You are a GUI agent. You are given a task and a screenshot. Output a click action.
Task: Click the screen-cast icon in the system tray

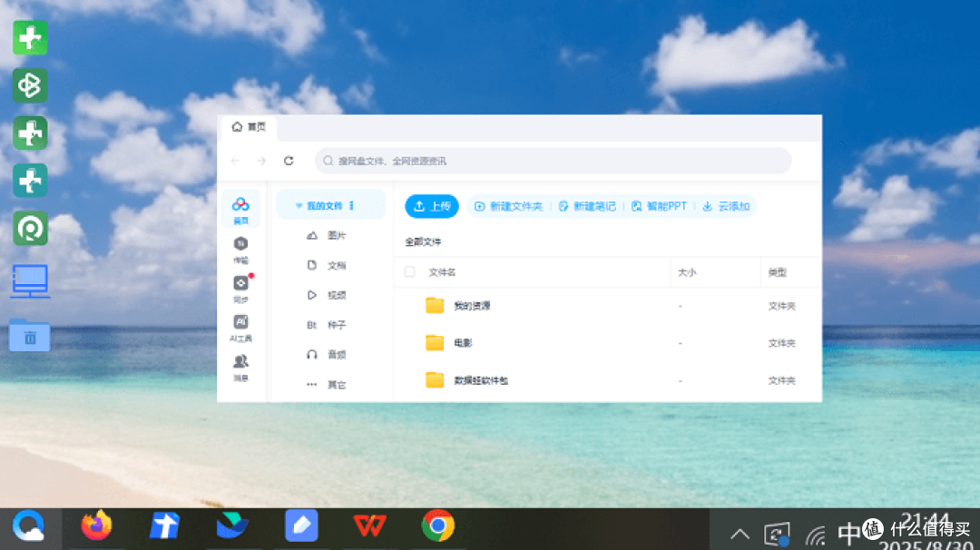click(777, 535)
